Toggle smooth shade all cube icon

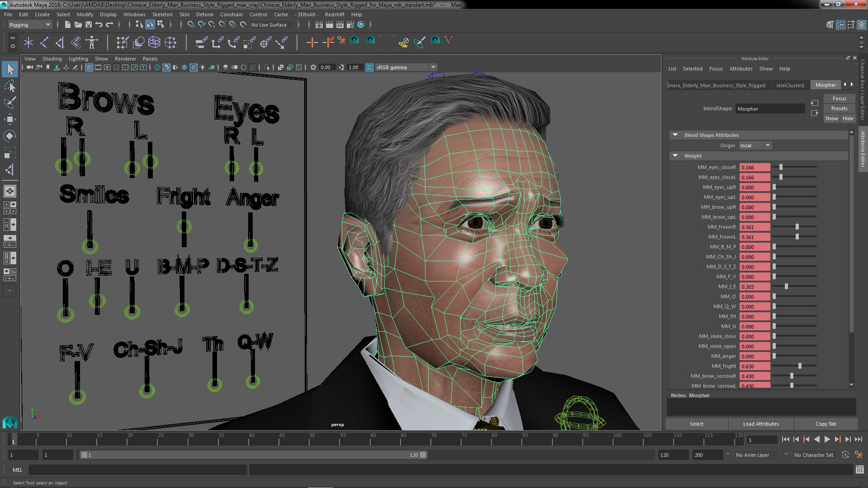(x=166, y=67)
